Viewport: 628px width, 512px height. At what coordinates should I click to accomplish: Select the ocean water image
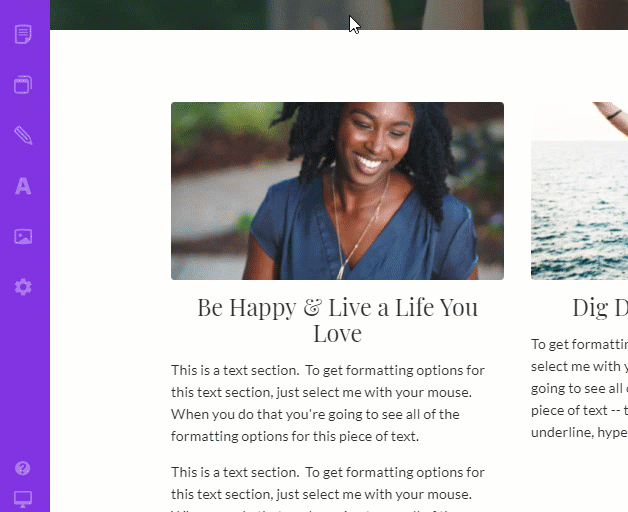[x=579, y=191]
